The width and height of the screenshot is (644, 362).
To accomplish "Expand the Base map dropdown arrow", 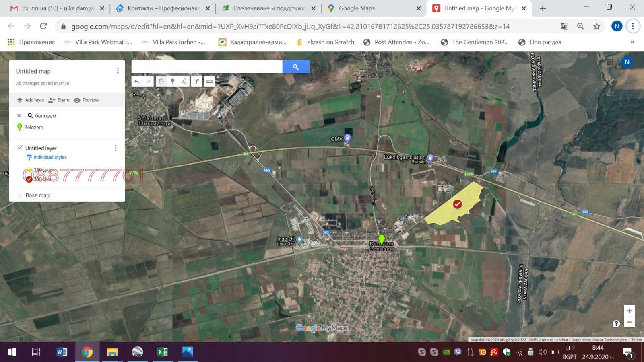I will point(20,195).
